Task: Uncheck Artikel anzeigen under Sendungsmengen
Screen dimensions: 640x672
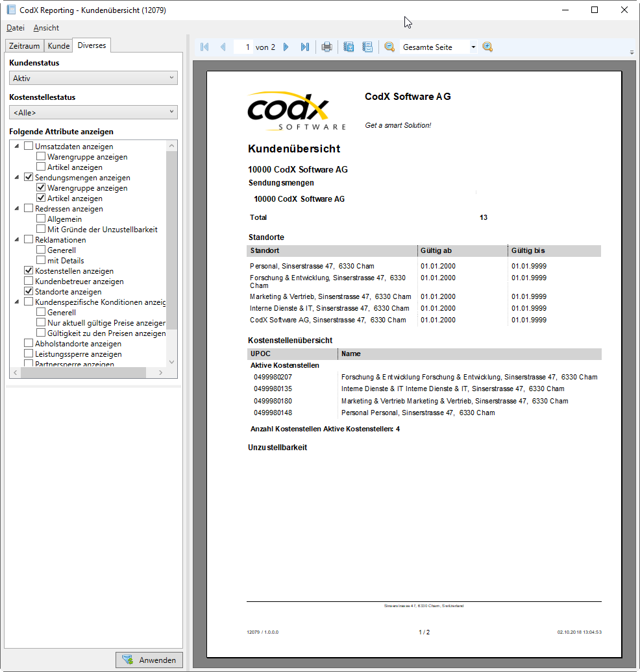Action: point(41,198)
